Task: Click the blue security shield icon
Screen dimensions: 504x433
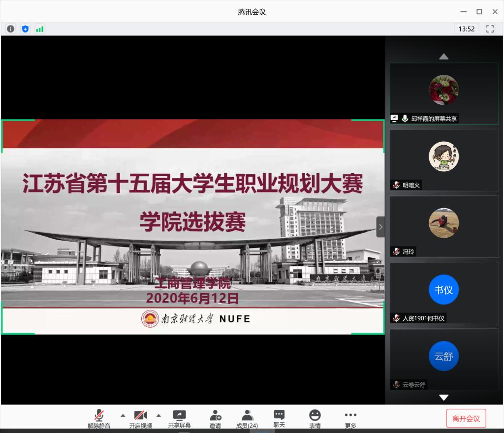Action: 25,29
